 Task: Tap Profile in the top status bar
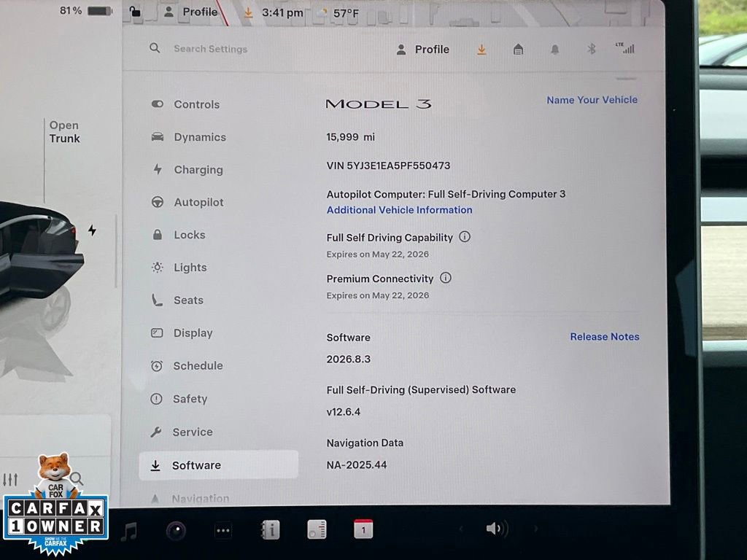[x=190, y=12]
